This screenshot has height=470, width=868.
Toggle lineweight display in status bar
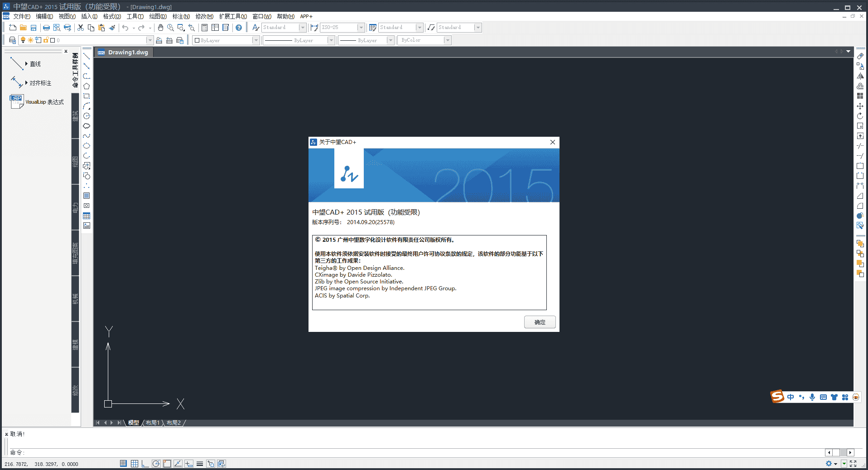200,464
